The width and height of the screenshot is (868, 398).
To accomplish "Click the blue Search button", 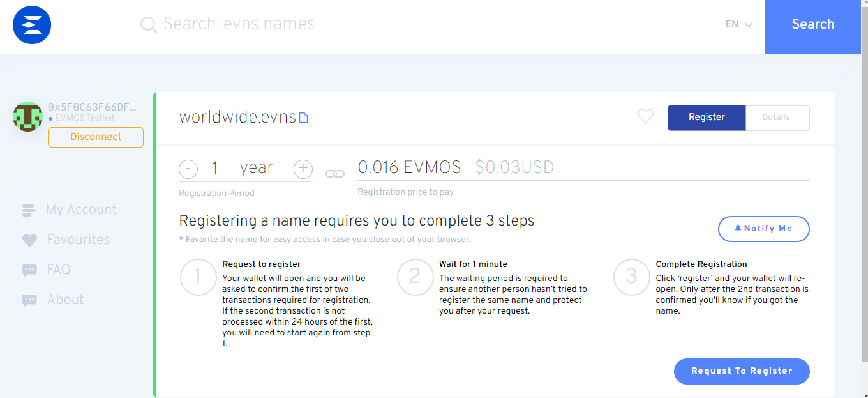I will tap(813, 26).
